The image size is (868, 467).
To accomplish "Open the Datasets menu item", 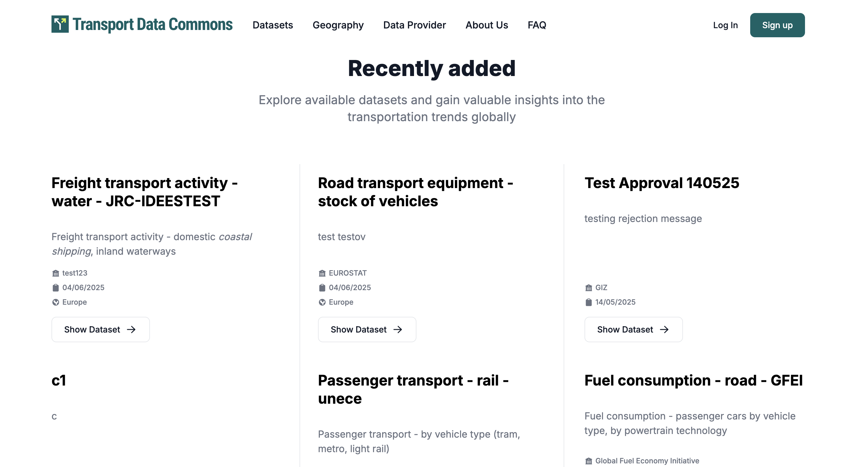I will click(273, 25).
